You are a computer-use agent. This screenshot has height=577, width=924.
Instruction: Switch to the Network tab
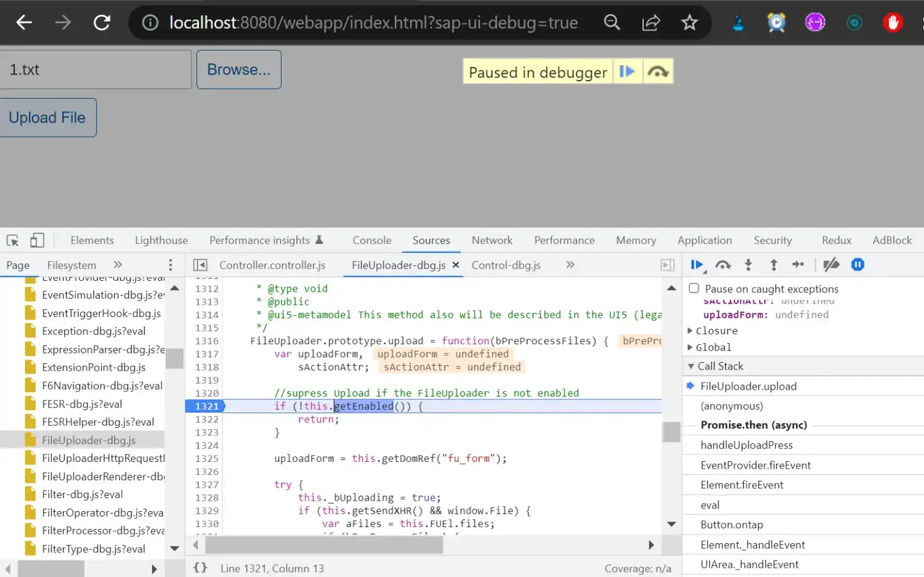492,240
